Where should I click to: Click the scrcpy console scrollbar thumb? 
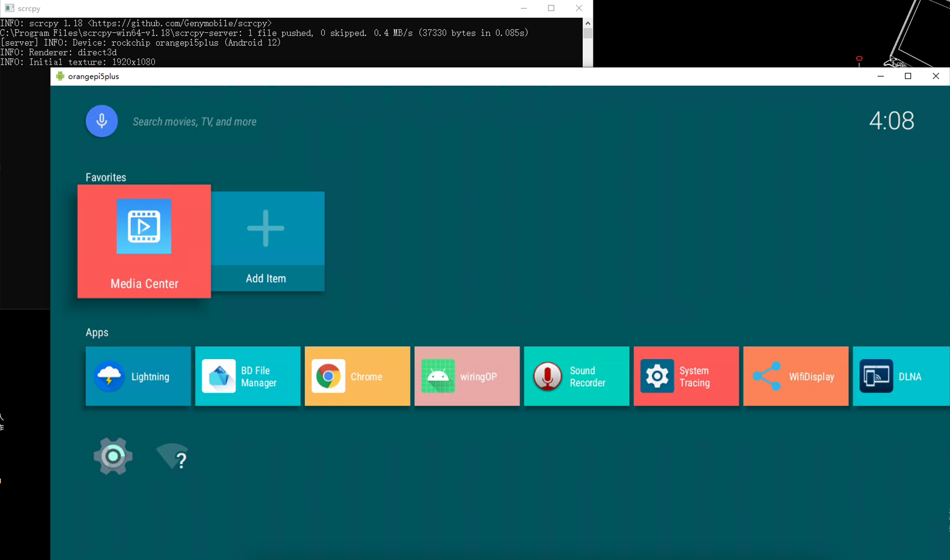pos(587,34)
